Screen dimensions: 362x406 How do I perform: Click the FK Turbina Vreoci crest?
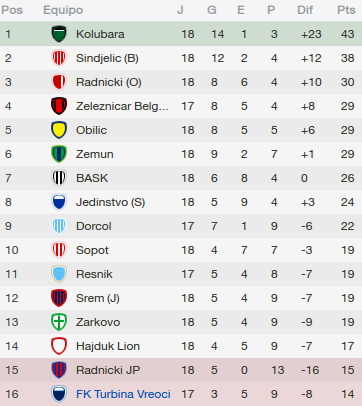[x=59, y=394]
